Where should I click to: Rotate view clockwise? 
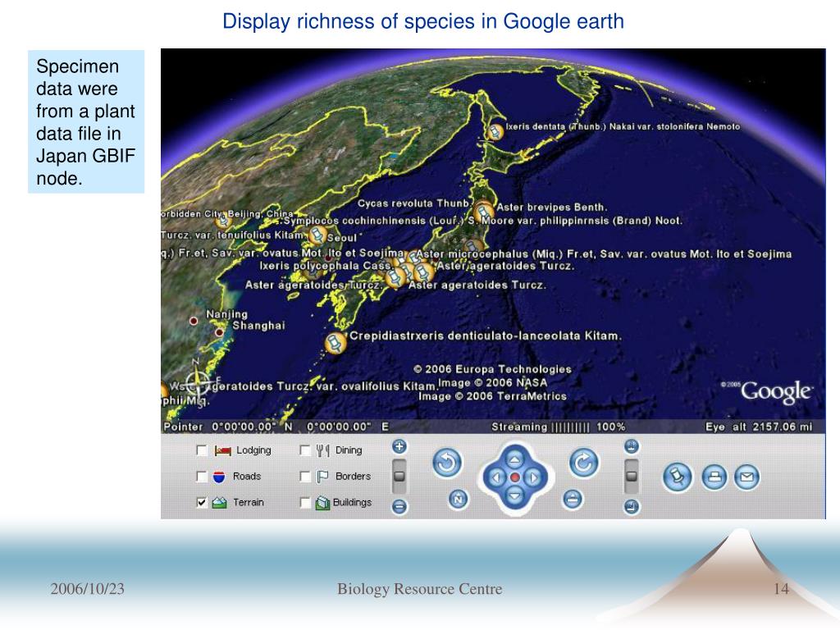pos(583,463)
